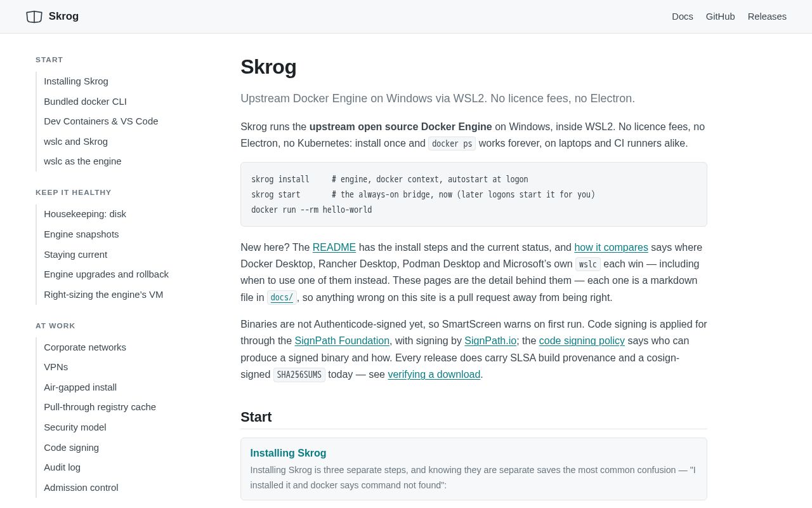Click the Start section heading
The image size is (812, 508).
[256, 417]
